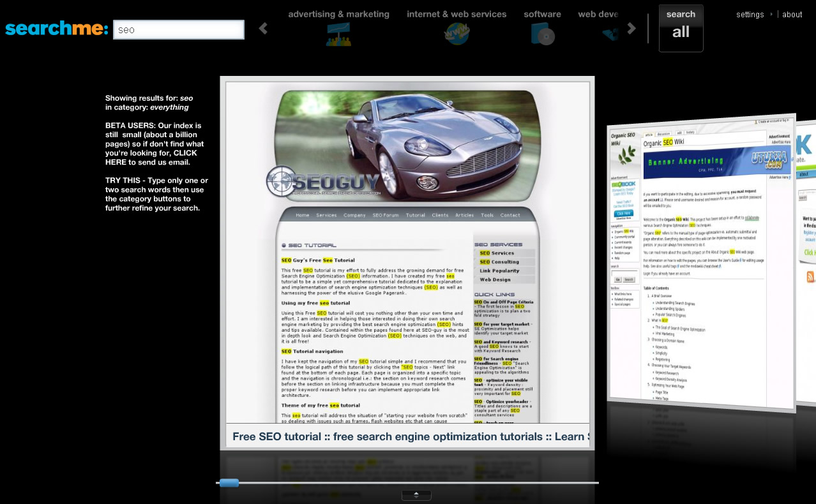
Task: Click inside the search box containing seo
Action: 179,30
